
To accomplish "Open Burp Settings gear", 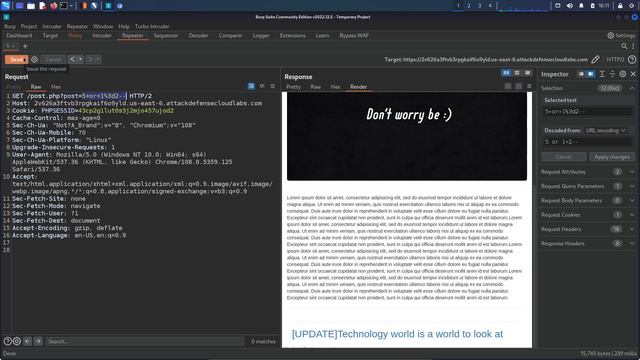I will coord(621,36).
